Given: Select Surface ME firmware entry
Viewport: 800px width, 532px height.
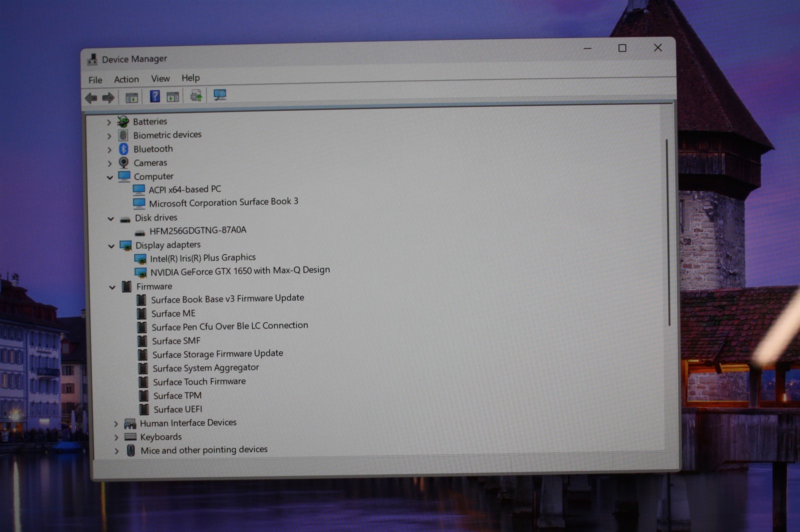Looking at the screenshot, I should 173,313.
